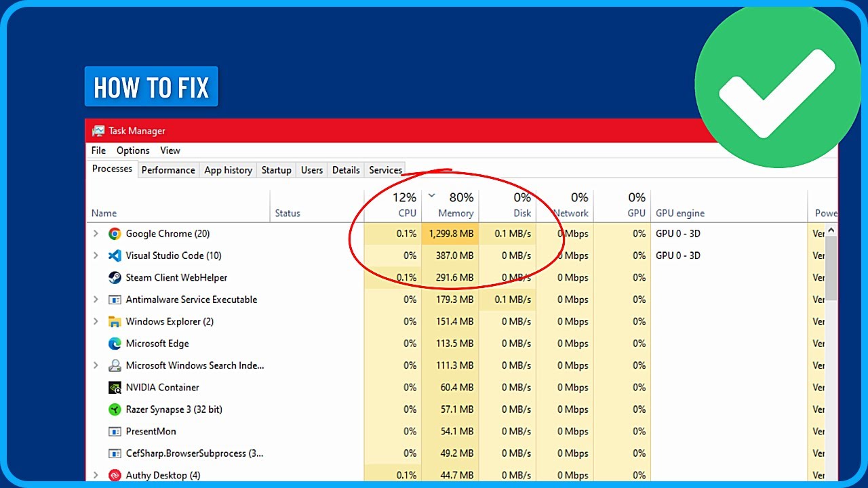
Task: Click the Antimalware Service Executable icon
Action: 115,300
